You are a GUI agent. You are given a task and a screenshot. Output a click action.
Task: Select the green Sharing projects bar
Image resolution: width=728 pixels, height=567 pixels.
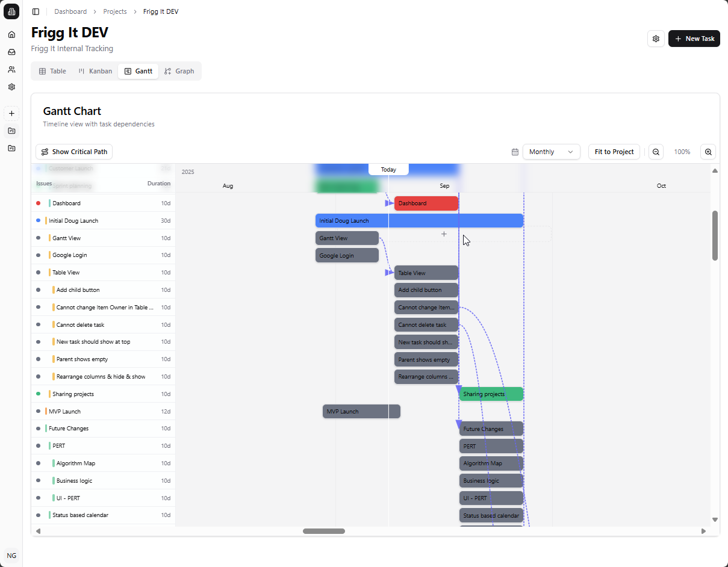[491, 394]
